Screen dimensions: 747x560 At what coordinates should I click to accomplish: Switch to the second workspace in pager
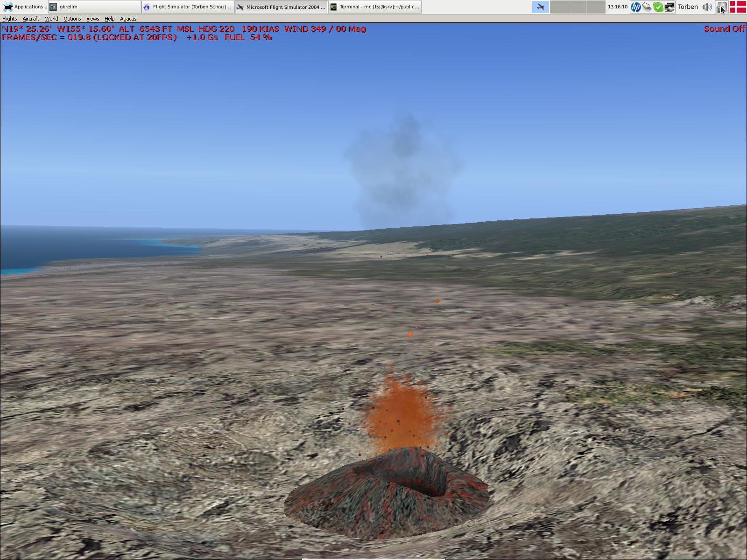[559, 7]
